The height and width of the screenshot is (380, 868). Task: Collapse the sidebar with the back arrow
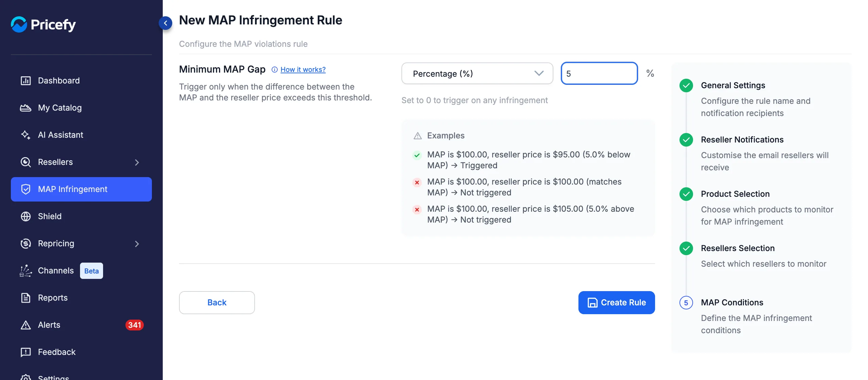coord(165,23)
